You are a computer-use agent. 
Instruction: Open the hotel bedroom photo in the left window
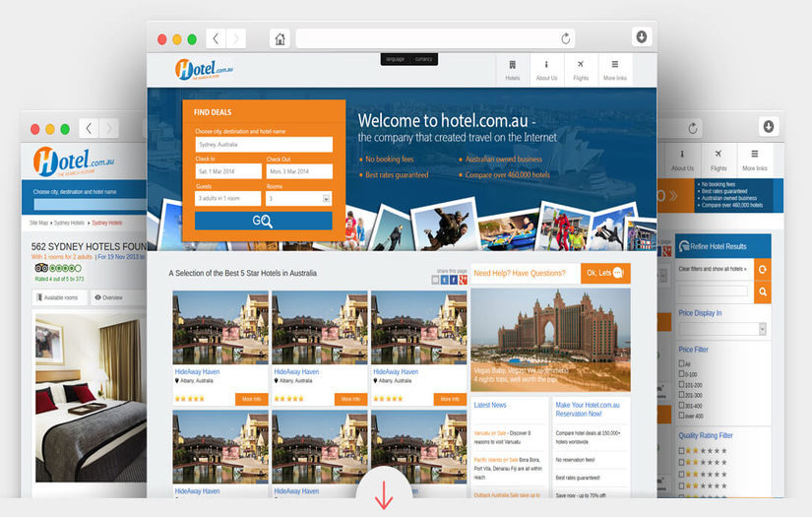pyautogui.click(x=91, y=398)
